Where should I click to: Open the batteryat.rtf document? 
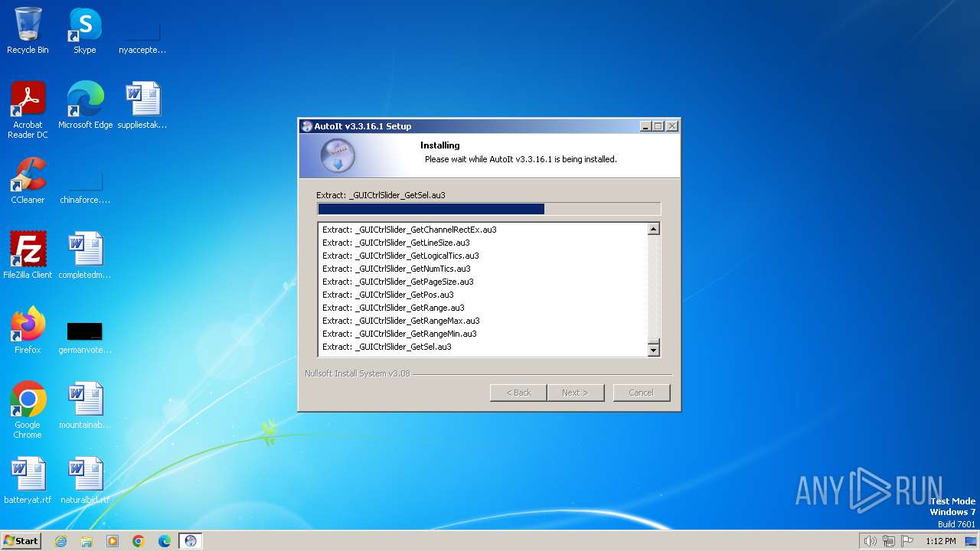[x=28, y=481]
